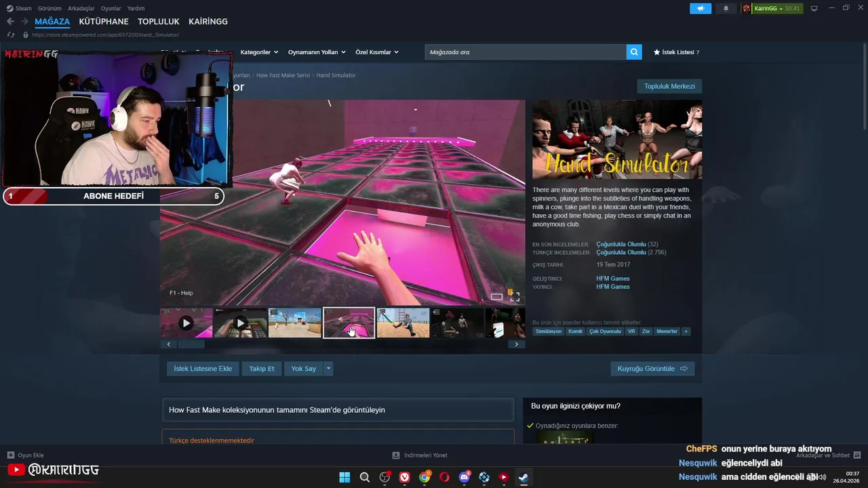Toggle fullscreen on the screenshot viewer

(x=515, y=296)
